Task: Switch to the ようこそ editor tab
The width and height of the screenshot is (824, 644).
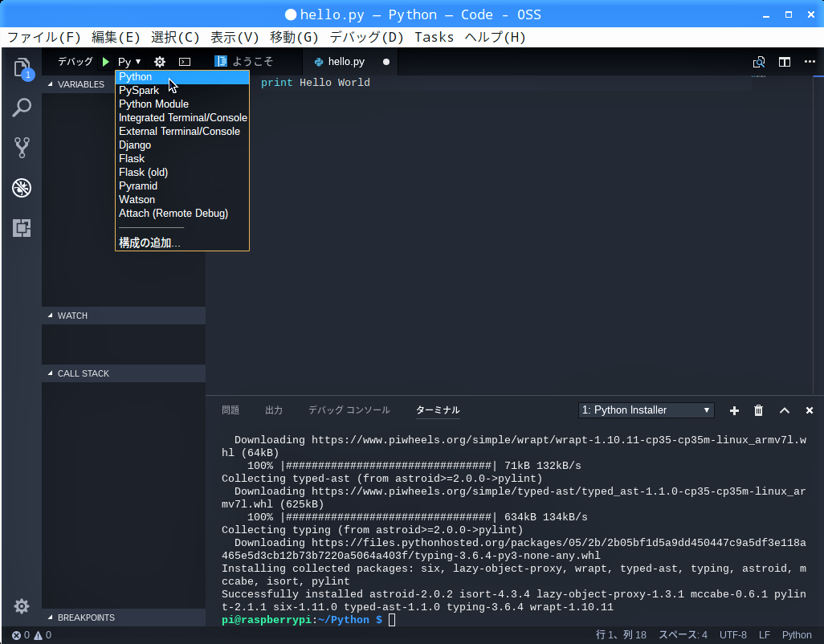Action: pyautogui.click(x=255, y=62)
